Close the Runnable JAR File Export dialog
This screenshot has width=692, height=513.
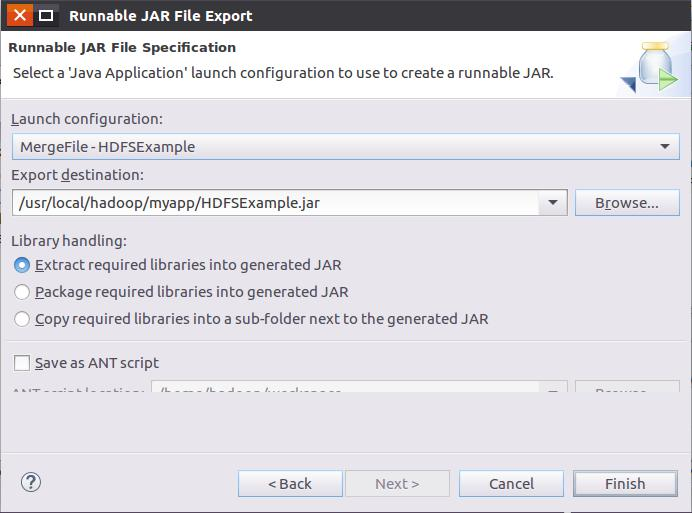pos(19,15)
